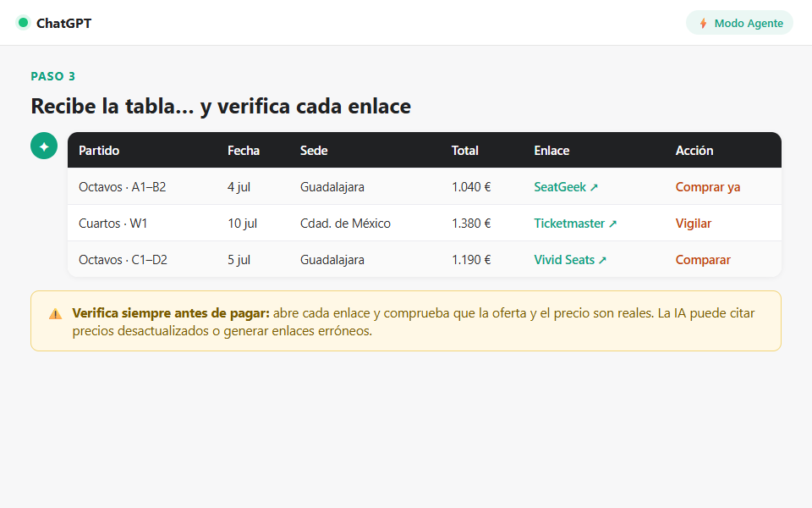Click the Comparar action

tap(703, 260)
